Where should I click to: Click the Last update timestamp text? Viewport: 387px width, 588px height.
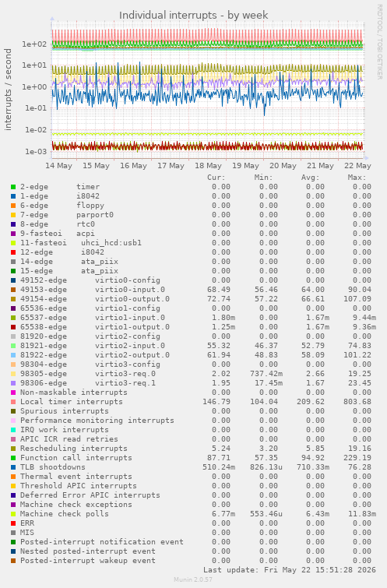[290, 569]
